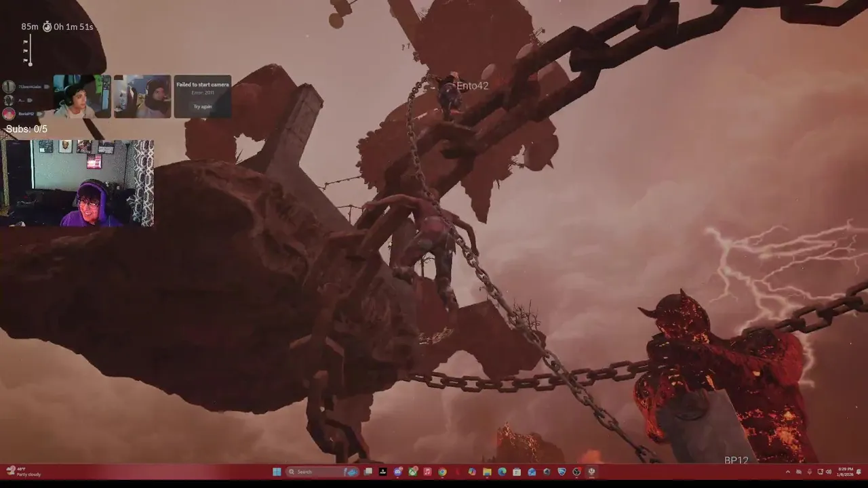Viewport: 868px width, 488px height.
Task: Click the second Discord overlay user avatar
Action: pyautogui.click(x=9, y=100)
